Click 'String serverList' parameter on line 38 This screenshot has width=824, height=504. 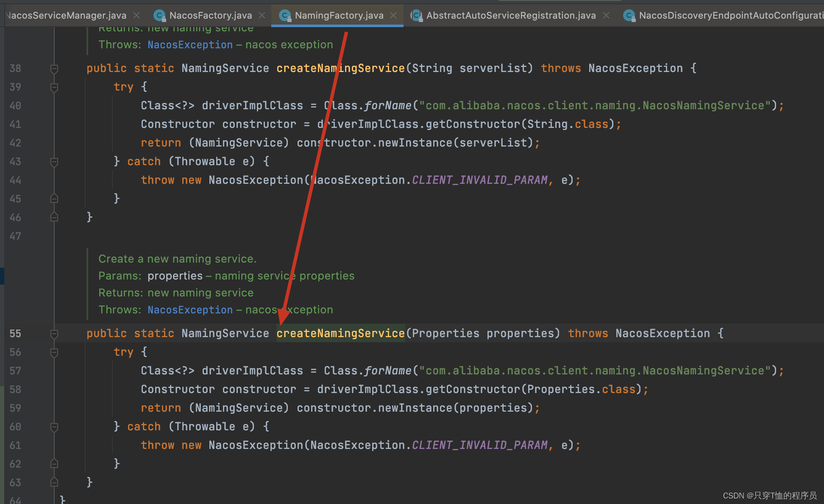tap(469, 68)
